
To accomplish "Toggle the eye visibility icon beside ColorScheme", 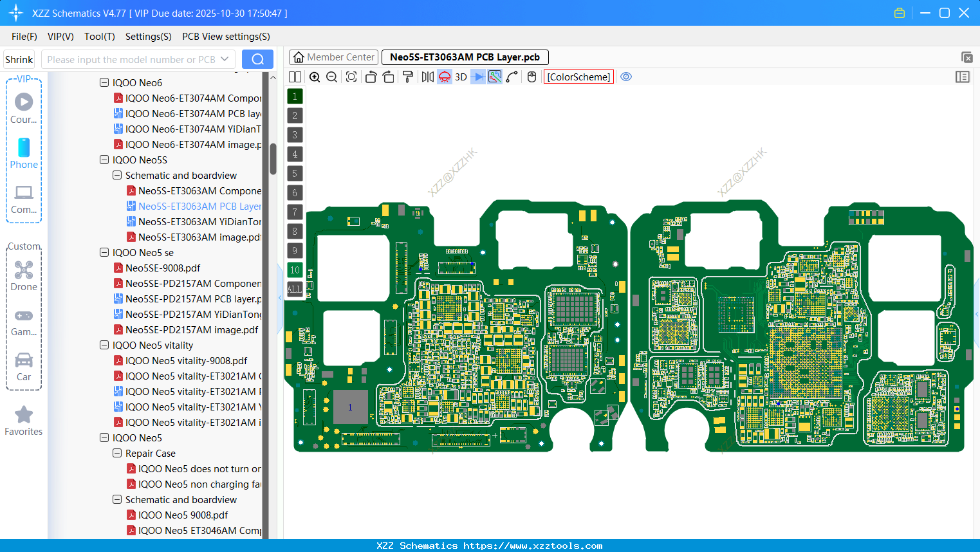I will [x=626, y=77].
